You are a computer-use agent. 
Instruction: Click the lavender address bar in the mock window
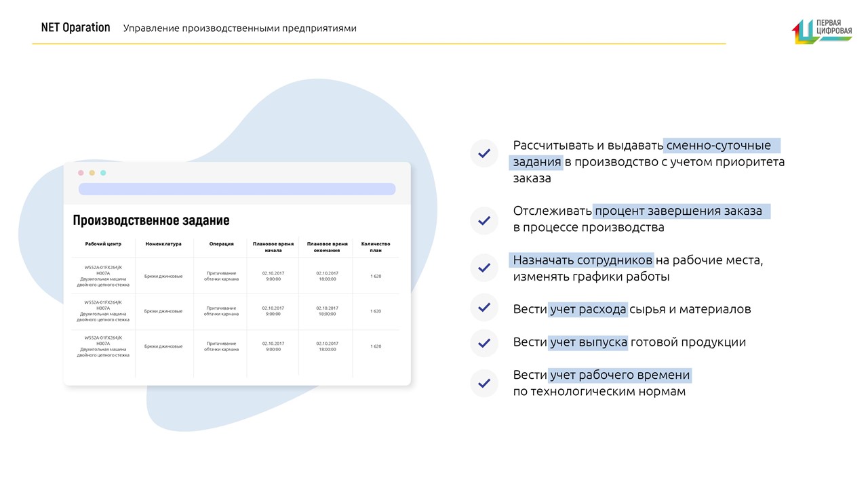(237, 189)
